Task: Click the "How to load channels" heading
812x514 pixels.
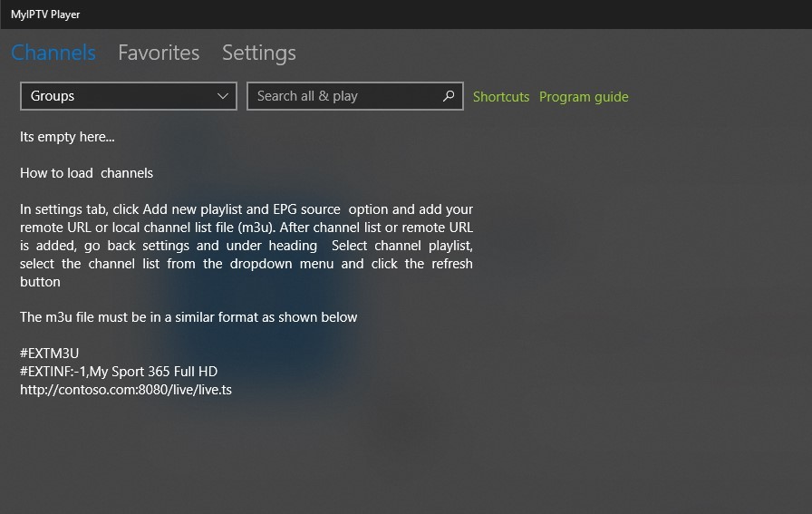Action: coord(86,173)
